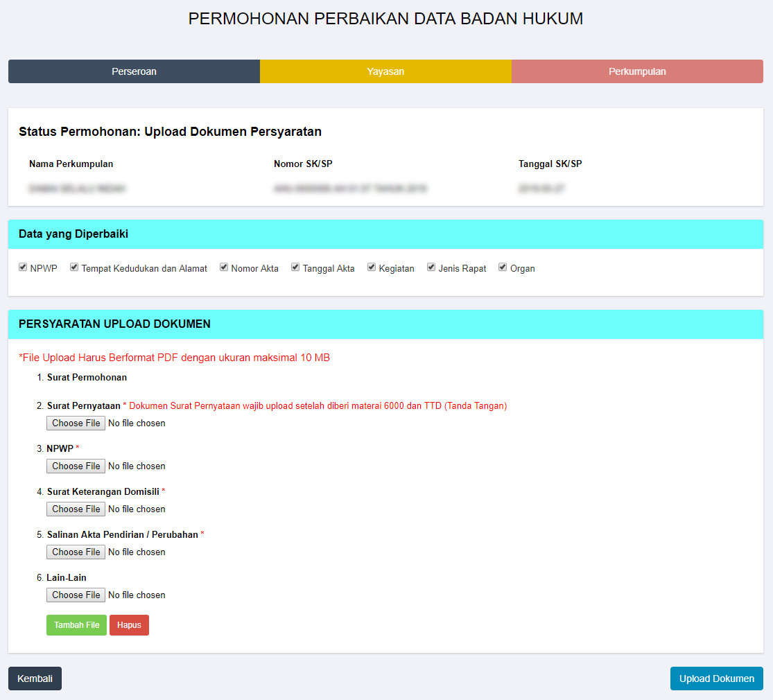
Task: Toggle the Organ checkbox
Action: 503,268
